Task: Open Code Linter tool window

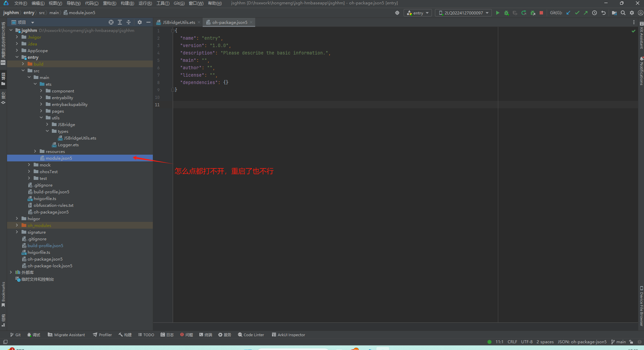Action: [x=251, y=335]
